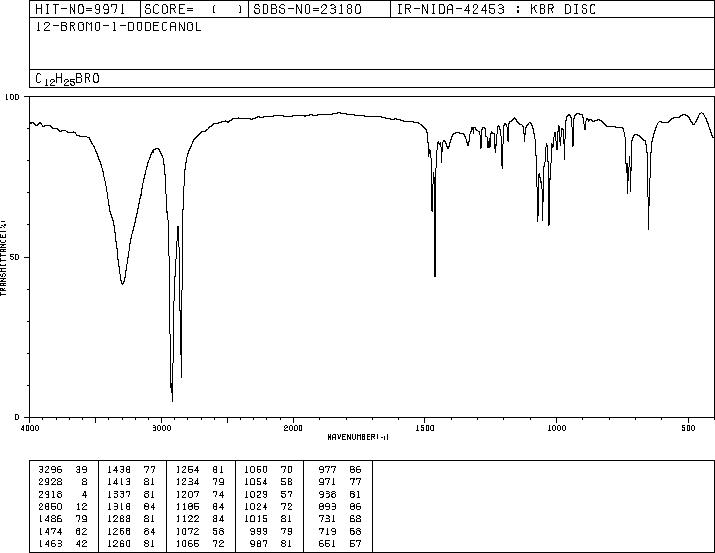This screenshot has height=553, width=715.
Task: Click the 1024 peak table entry
Action: 269,506
